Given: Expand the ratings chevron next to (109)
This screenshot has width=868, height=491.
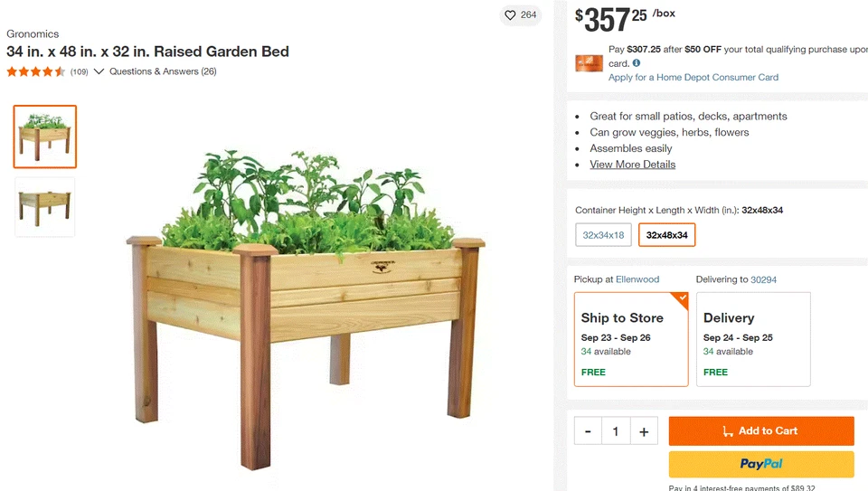Looking at the screenshot, I should (99, 71).
